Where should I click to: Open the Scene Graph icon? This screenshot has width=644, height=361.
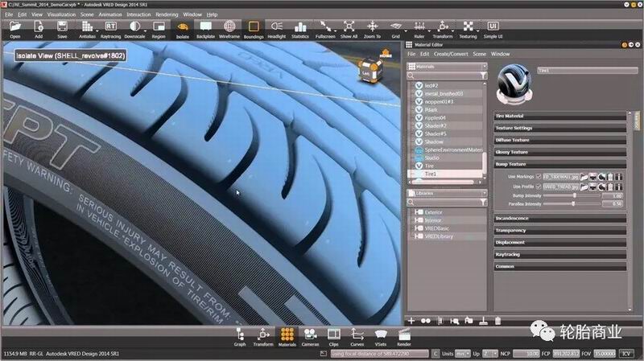240,336
